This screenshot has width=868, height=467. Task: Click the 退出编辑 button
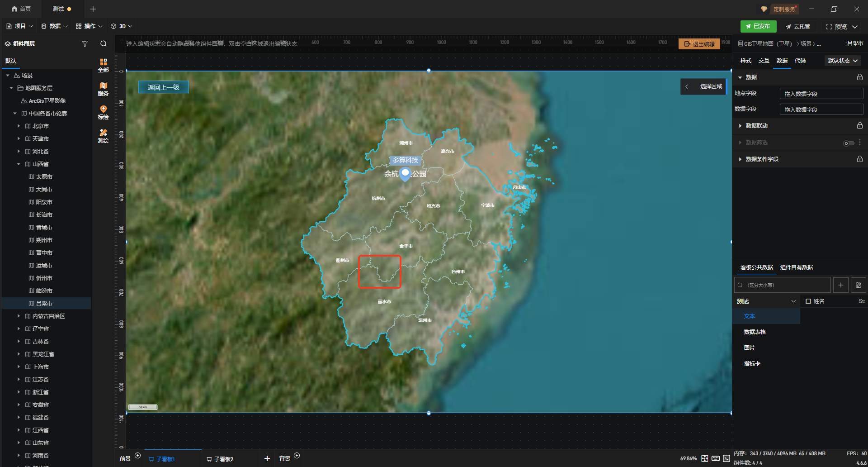(x=699, y=44)
